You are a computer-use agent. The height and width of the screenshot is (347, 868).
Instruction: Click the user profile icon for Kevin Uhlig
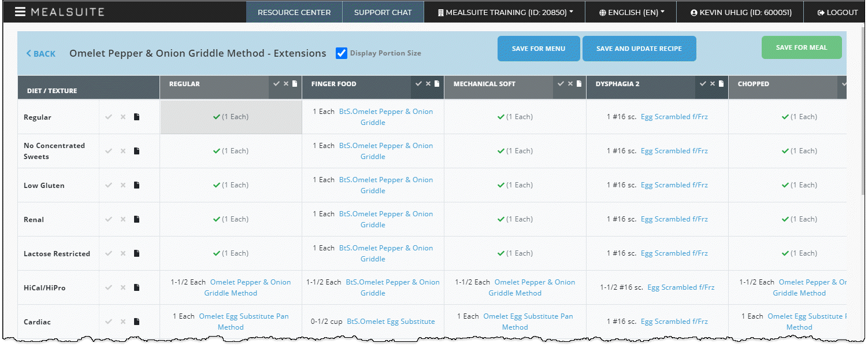pos(694,12)
